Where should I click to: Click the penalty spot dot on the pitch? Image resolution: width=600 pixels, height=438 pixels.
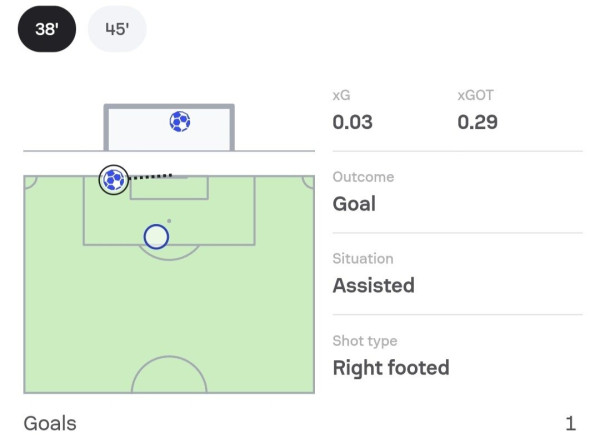click(169, 220)
